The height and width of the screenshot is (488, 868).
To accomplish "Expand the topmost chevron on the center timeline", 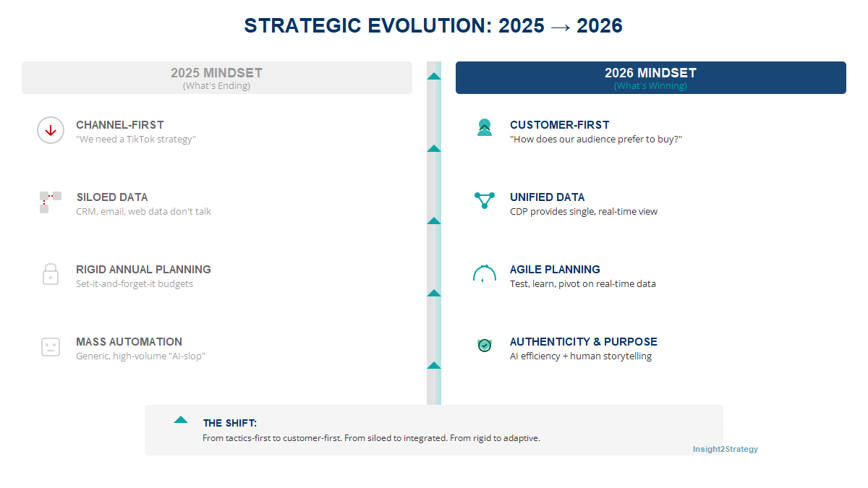I will pyautogui.click(x=434, y=74).
